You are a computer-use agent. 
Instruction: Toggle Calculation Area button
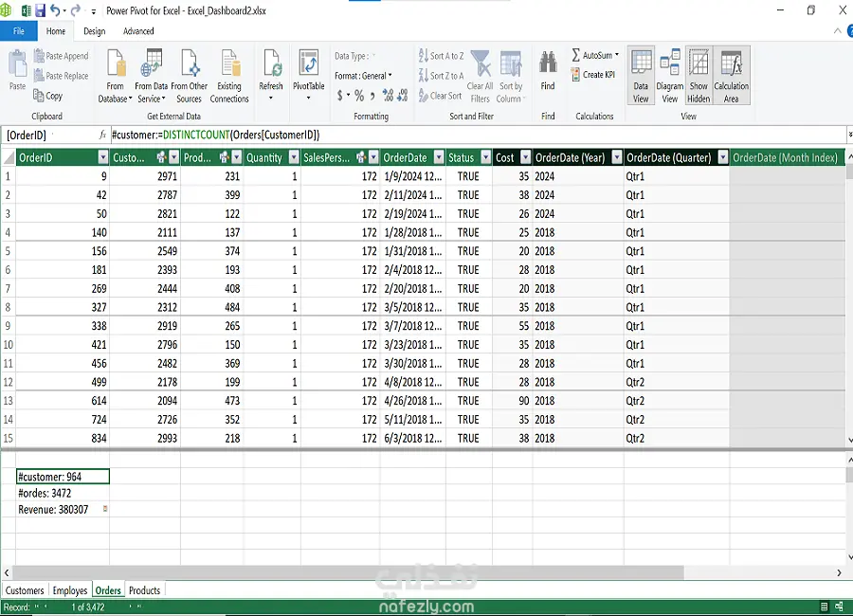[x=731, y=76]
